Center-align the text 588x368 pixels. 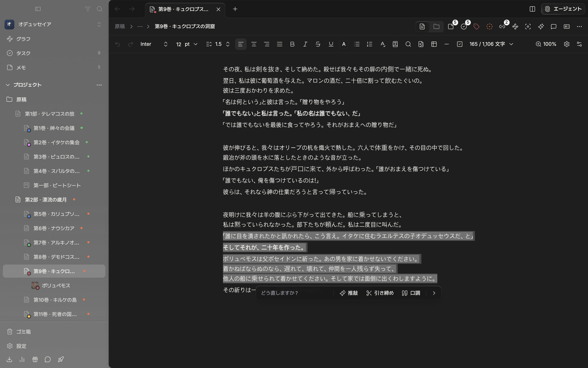[254, 44]
